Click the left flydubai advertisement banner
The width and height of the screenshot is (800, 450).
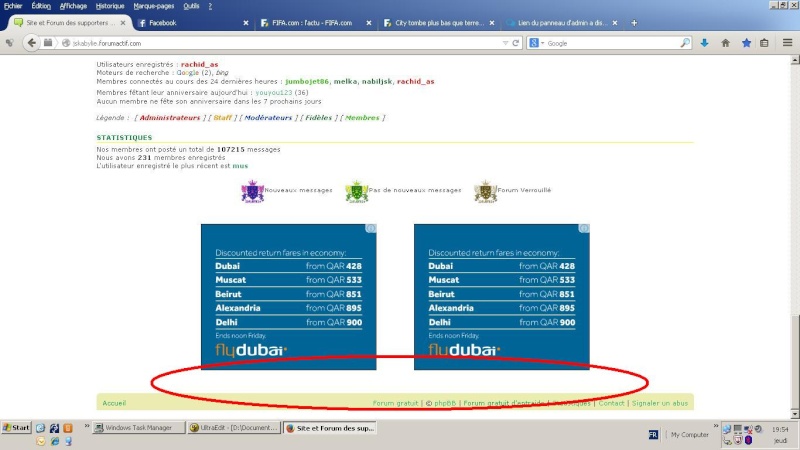(289, 297)
